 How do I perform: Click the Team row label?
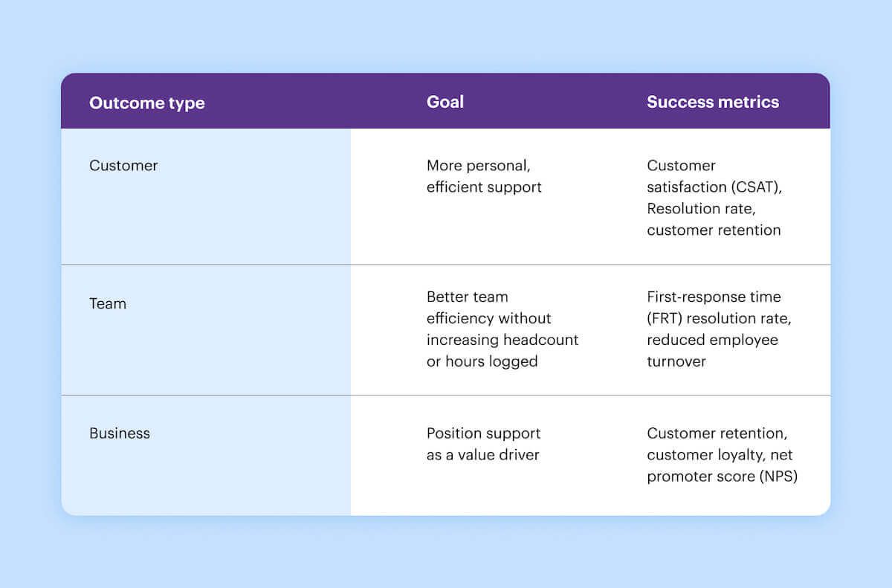[108, 303]
